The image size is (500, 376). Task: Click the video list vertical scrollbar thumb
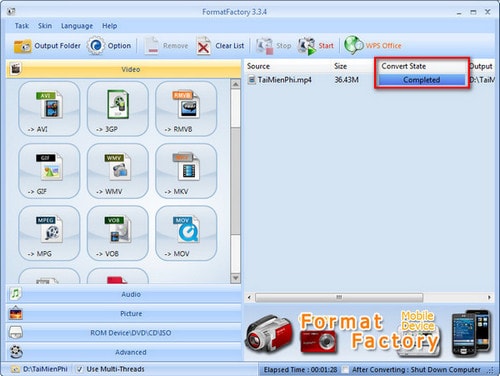pos(235,181)
